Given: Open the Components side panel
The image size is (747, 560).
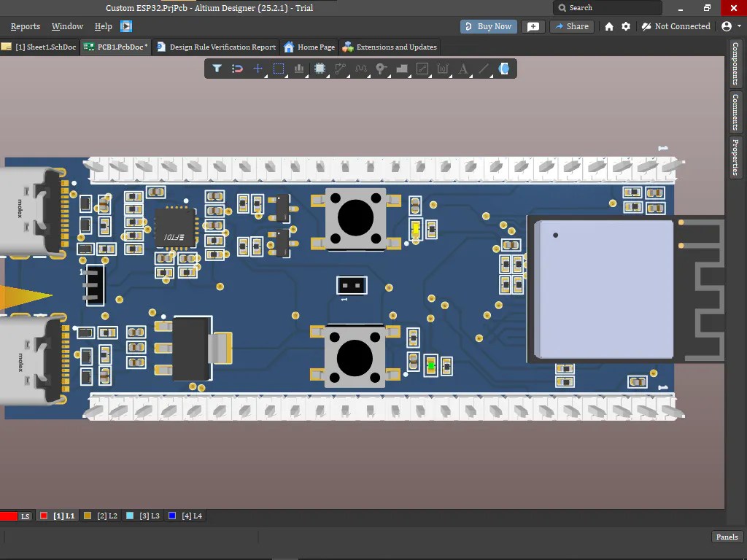Looking at the screenshot, I should pos(735,64).
